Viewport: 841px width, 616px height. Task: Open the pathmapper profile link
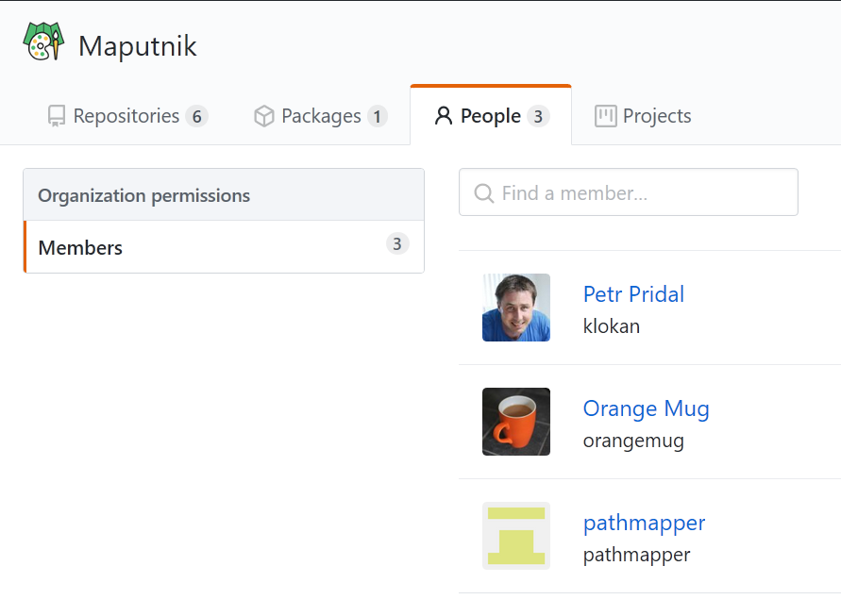point(644,523)
